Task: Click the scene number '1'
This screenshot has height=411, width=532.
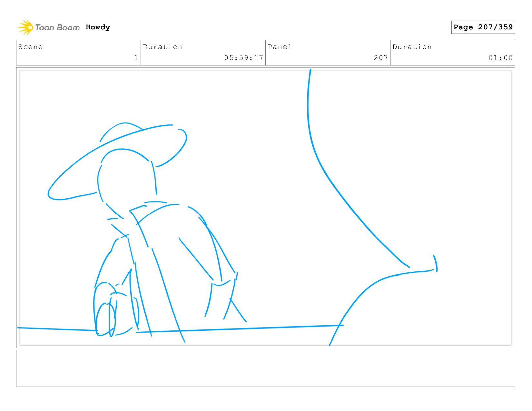Action: [x=136, y=58]
